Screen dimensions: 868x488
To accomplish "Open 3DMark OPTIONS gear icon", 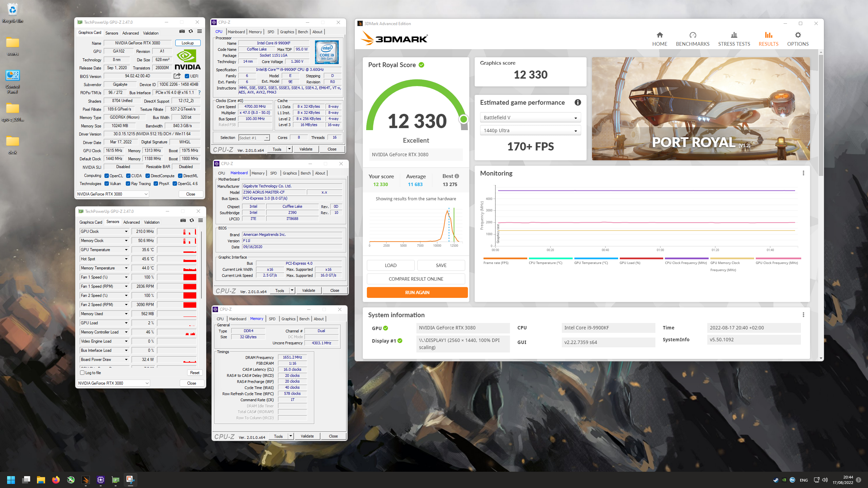I will tap(798, 35).
